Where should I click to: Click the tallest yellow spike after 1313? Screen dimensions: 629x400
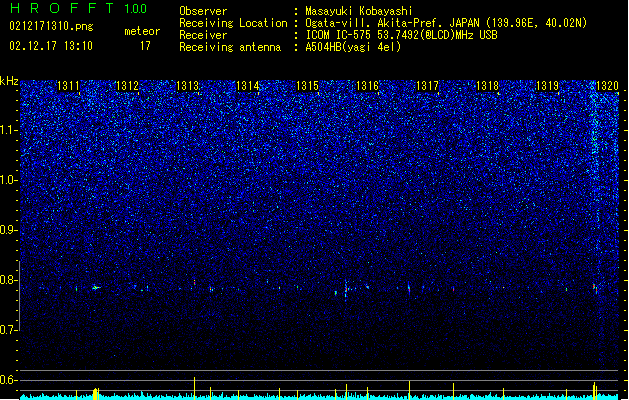point(195,388)
